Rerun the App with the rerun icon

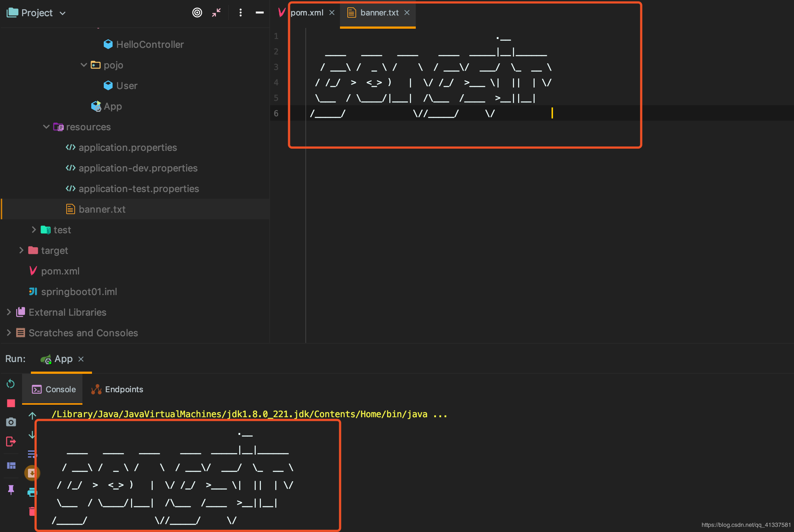coord(11,384)
